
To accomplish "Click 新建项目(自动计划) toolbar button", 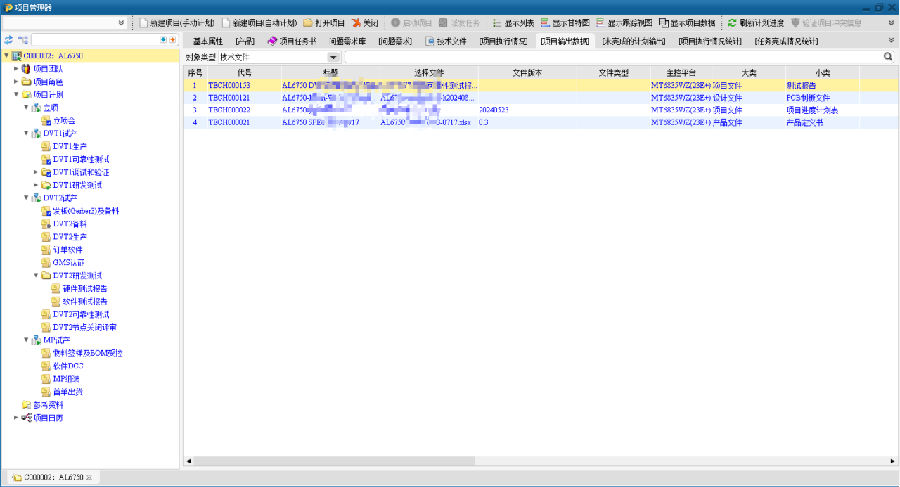I will (x=259, y=23).
